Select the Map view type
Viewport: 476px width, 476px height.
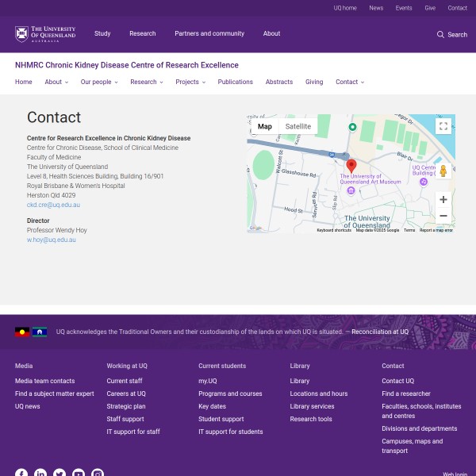[x=264, y=126]
